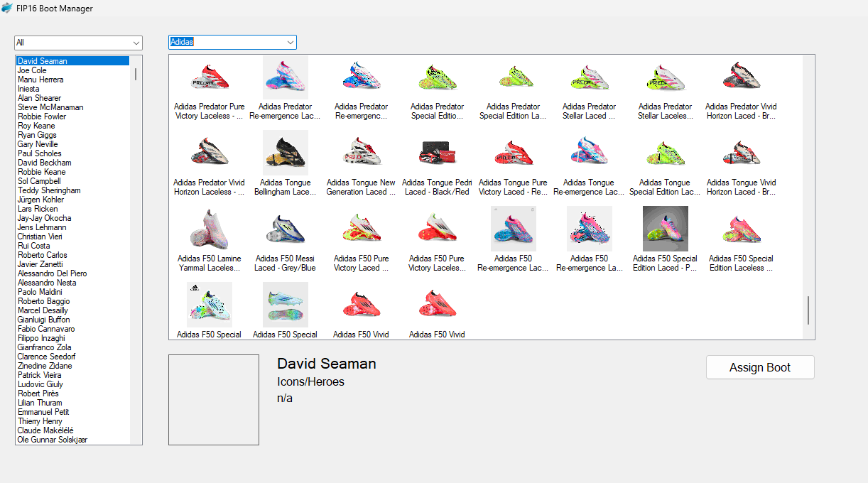Choose Jens Lehmann in the player list

(x=72, y=227)
